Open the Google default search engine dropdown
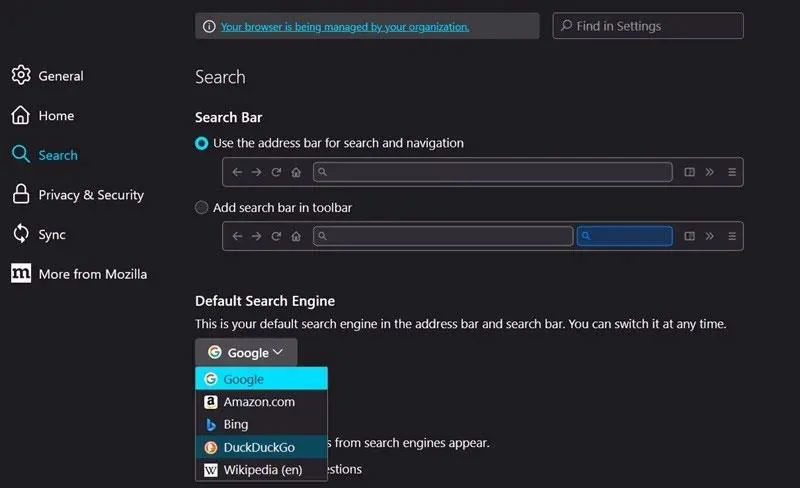The height and width of the screenshot is (488, 800). pos(246,352)
